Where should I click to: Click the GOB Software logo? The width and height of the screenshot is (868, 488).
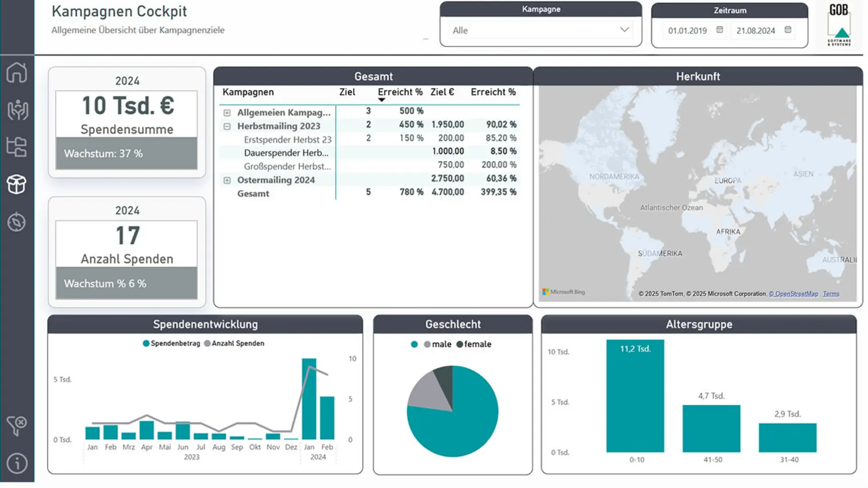tap(839, 24)
